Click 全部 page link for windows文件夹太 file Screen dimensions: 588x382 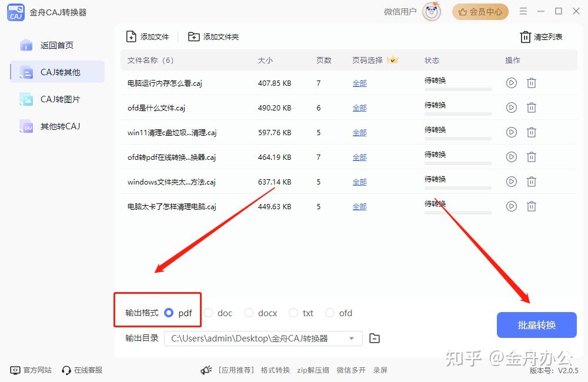tap(359, 182)
